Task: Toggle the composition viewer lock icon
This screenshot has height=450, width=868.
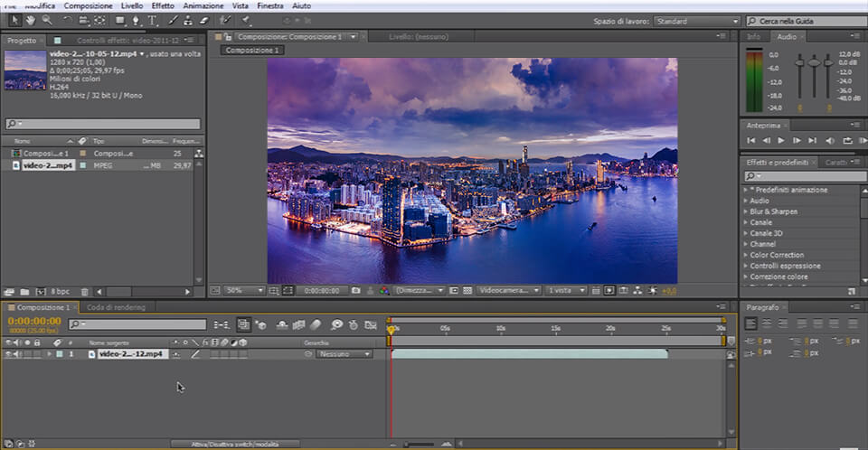Action: tap(228, 37)
